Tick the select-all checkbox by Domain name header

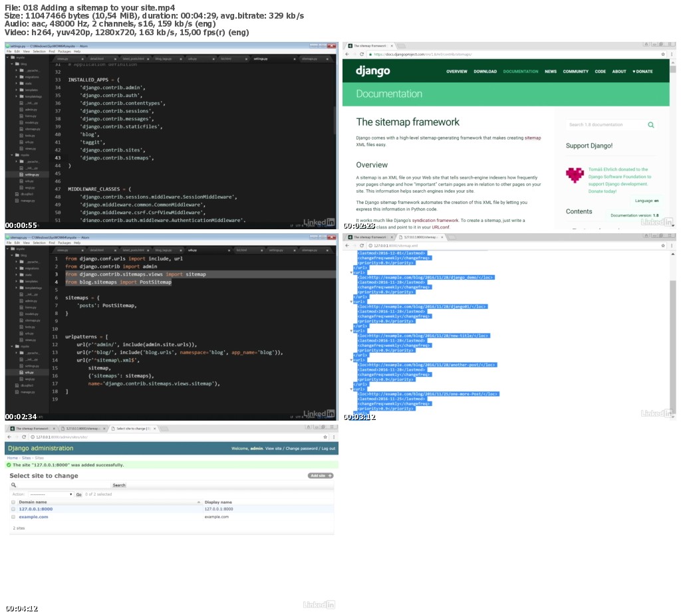(13, 502)
